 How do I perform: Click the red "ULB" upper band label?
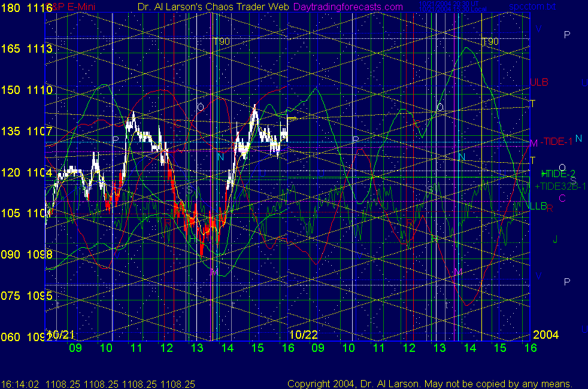(539, 82)
